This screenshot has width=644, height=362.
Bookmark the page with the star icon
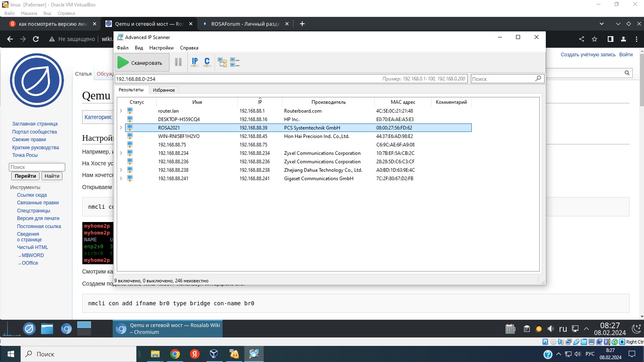[x=594, y=39]
